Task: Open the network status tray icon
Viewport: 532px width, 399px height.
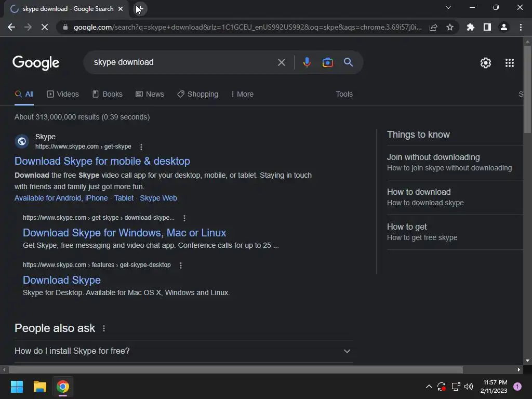Action: (456, 387)
